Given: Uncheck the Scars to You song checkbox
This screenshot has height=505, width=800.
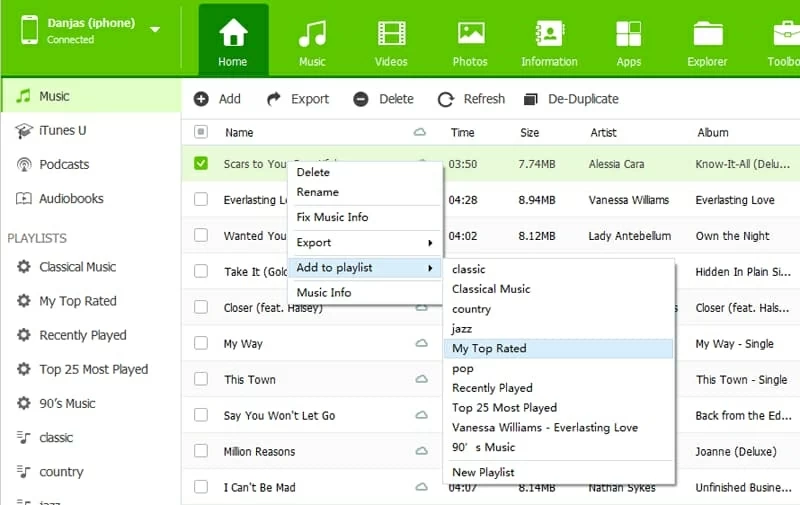Looking at the screenshot, I should pyautogui.click(x=201, y=163).
